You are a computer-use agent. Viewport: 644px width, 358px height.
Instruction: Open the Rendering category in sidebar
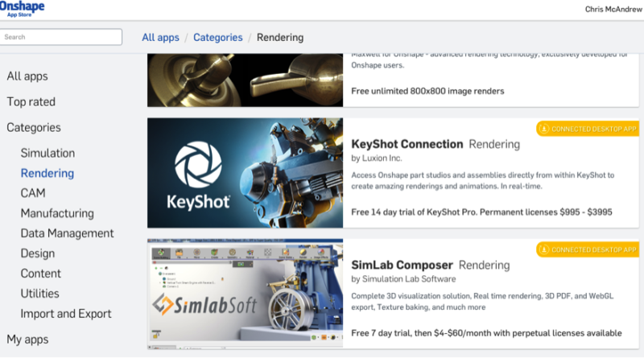[x=47, y=173]
